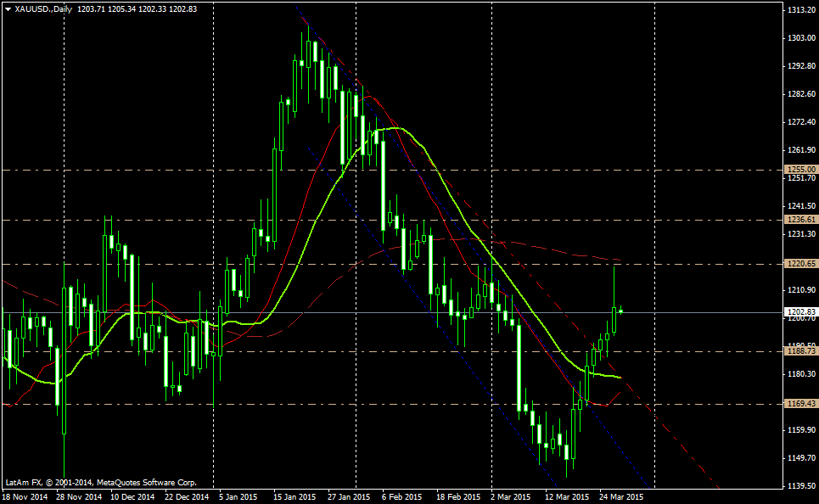Image resolution: width=819 pixels, height=504 pixels.
Task: Select the 1188.73 support level label
Action: click(800, 350)
